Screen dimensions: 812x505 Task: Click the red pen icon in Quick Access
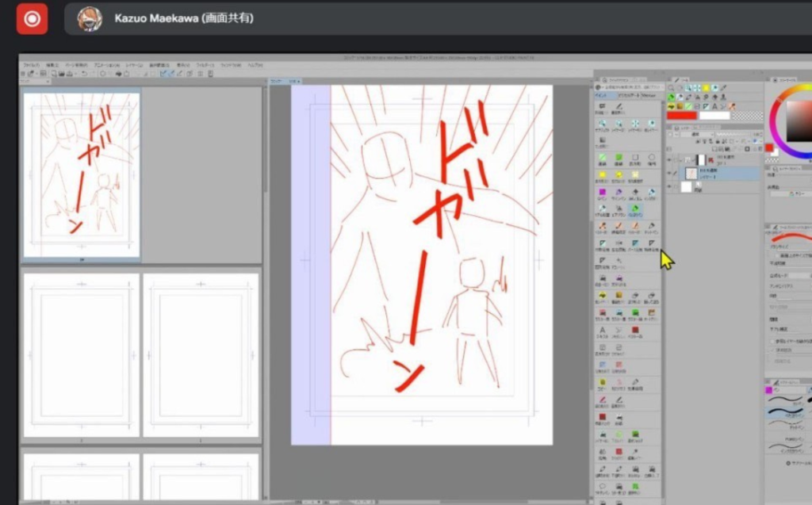click(603, 400)
